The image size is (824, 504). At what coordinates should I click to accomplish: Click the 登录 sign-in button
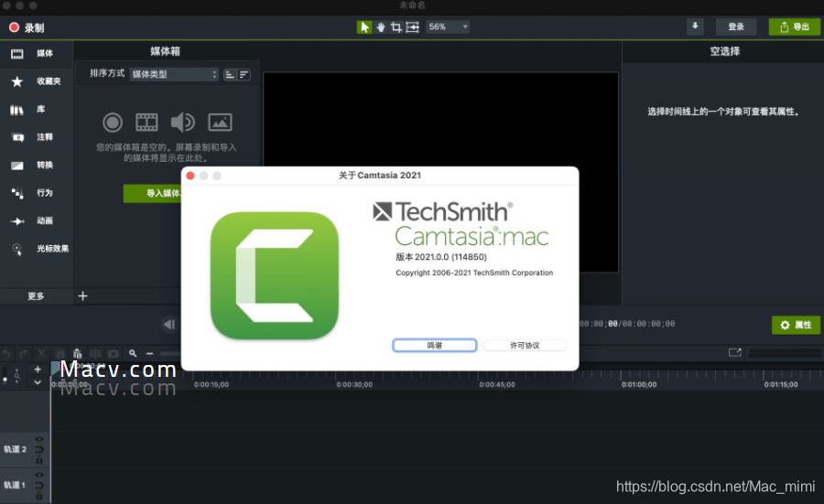[736, 27]
